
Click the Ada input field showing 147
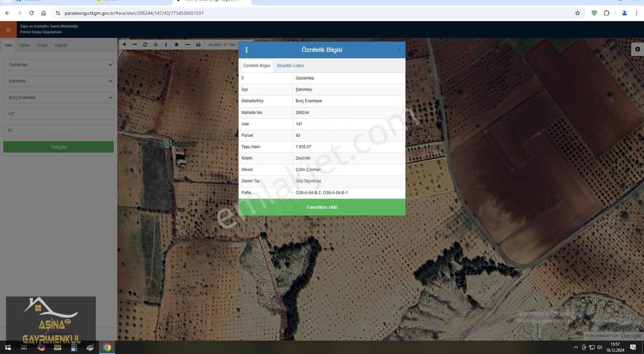click(58, 114)
